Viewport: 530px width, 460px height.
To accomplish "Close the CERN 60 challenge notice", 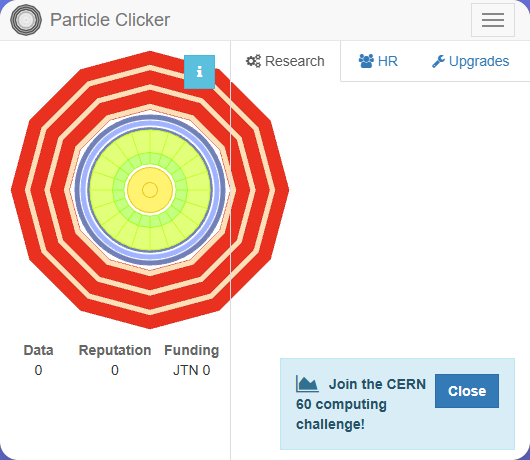I will (x=467, y=391).
